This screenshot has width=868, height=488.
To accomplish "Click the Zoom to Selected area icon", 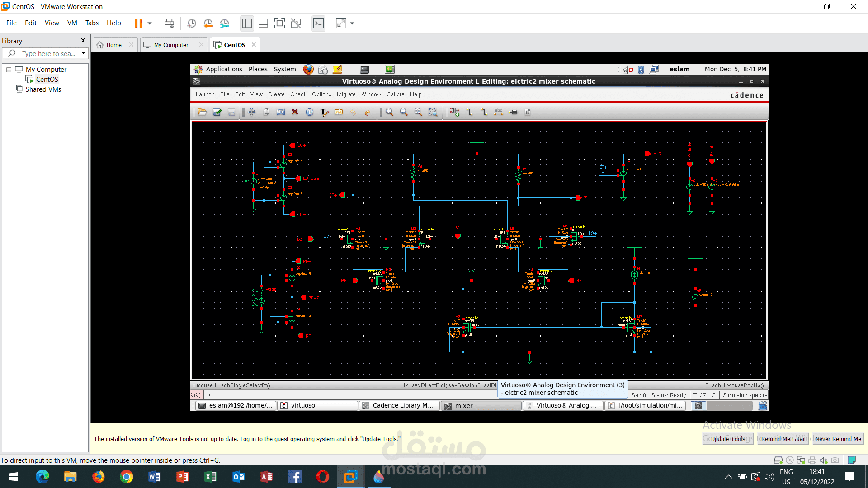I will pos(433,112).
